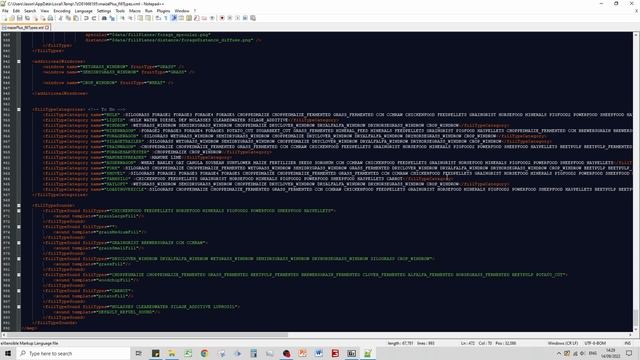Click Windows (CR LF) line ending field

562,343
